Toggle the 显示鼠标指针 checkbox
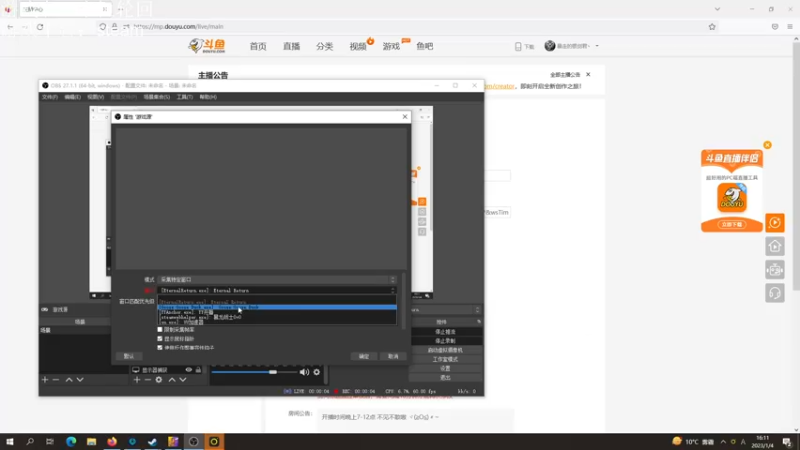This screenshot has width=800, height=450. pos(160,339)
